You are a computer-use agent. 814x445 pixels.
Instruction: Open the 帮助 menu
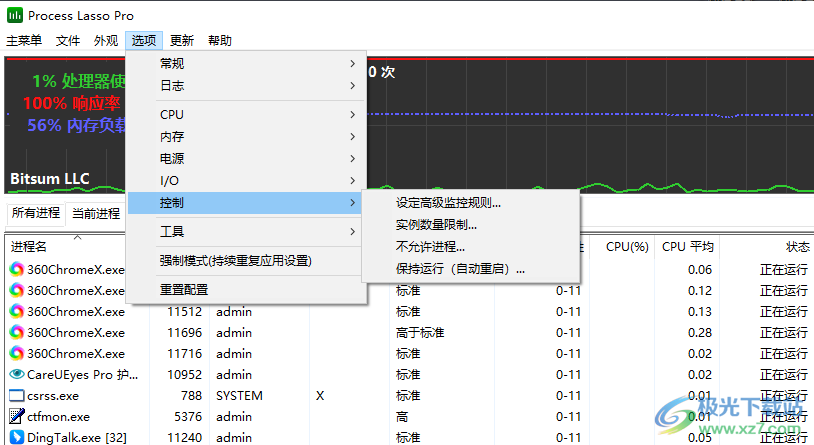point(220,41)
